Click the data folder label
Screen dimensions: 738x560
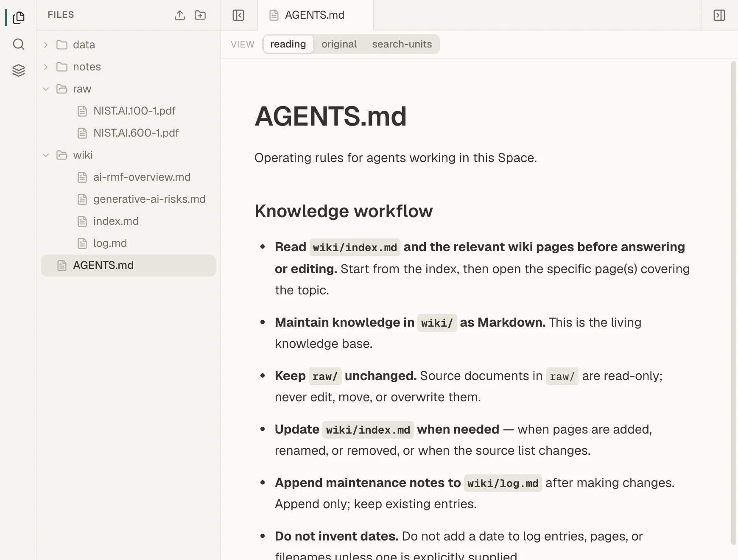point(84,45)
